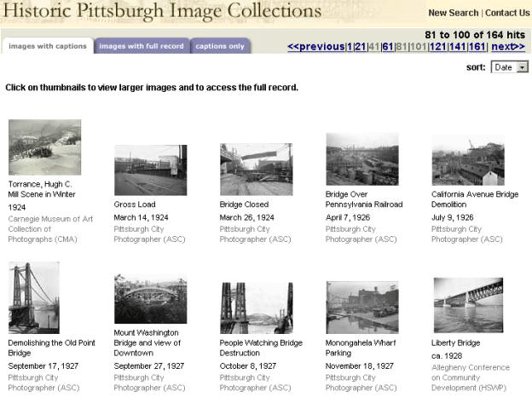Screen dimensions: 532x397
Task: Switch to images with full record tab
Action: click(x=142, y=46)
